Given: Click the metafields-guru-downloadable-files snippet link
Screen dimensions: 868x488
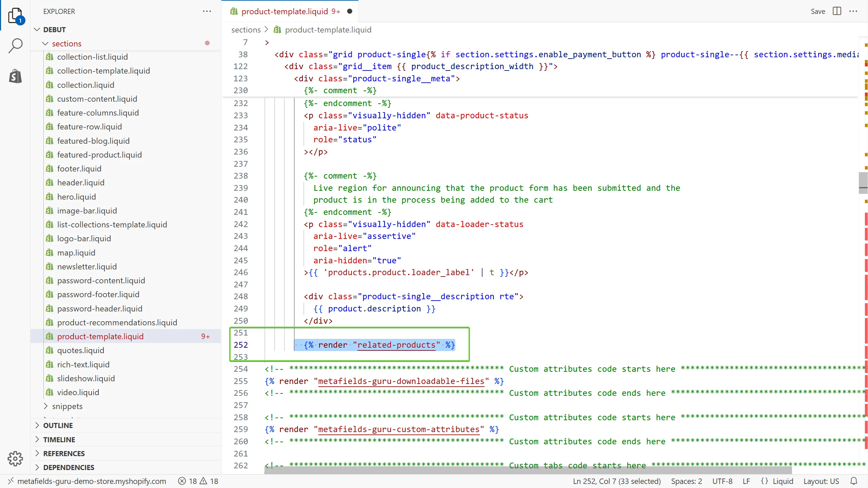Looking at the screenshot, I should 401,381.
